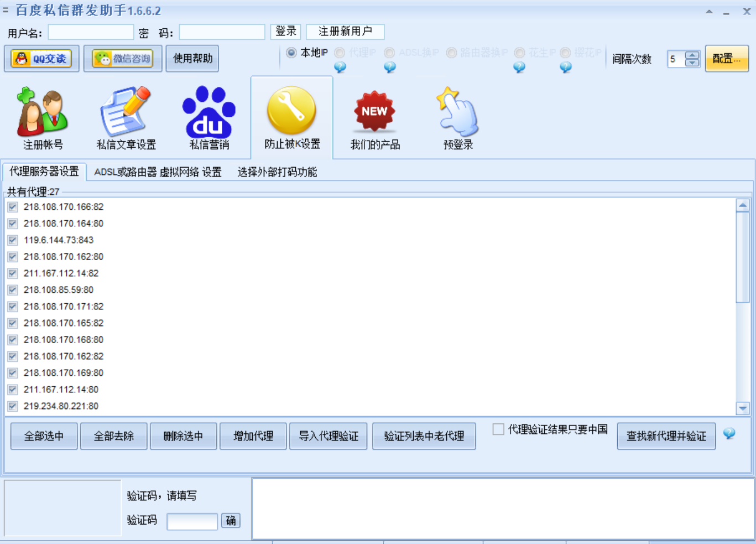Select proxy row 218.108.170.162:82
Viewport: 756px width, 544px height.
(x=64, y=356)
